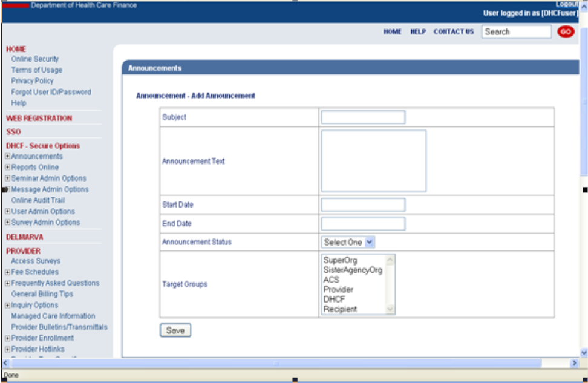Open the Announcement Status dropdown
The width and height of the screenshot is (588, 383).
point(348,242)
